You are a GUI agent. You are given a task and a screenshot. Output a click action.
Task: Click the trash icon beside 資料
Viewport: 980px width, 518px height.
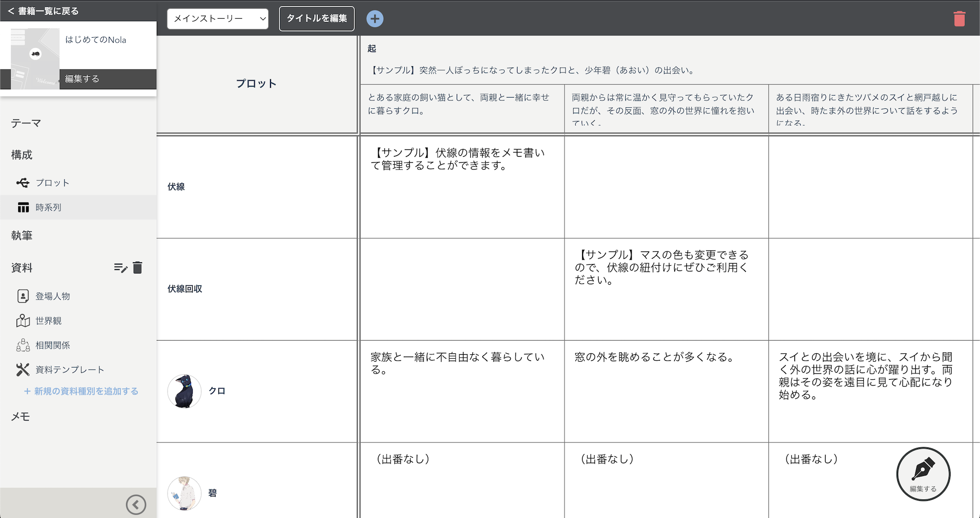pyautogui.click(x=138, y=268)
